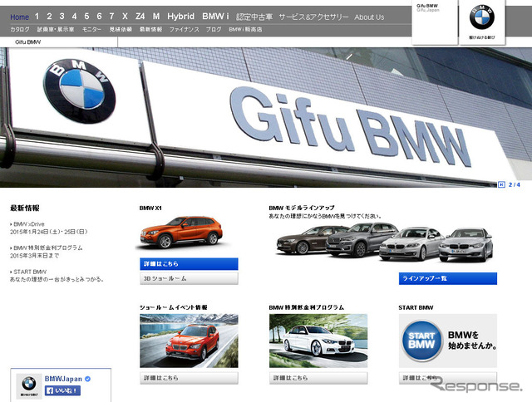Image resolution: width=532 pixels, height=402 pixels.
Task: Click the START BMW blue badge banner
Action: 448,341
